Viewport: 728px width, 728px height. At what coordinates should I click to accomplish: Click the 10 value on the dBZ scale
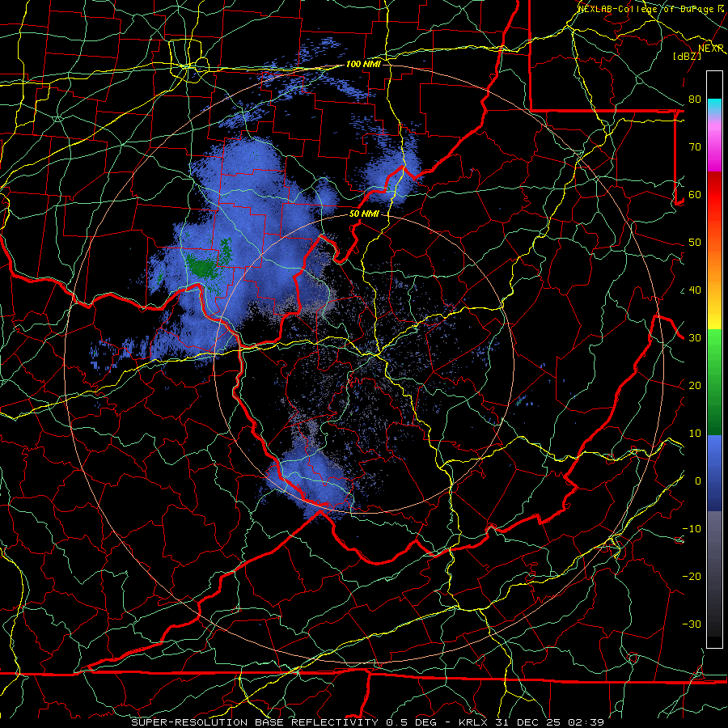[695, 434]
